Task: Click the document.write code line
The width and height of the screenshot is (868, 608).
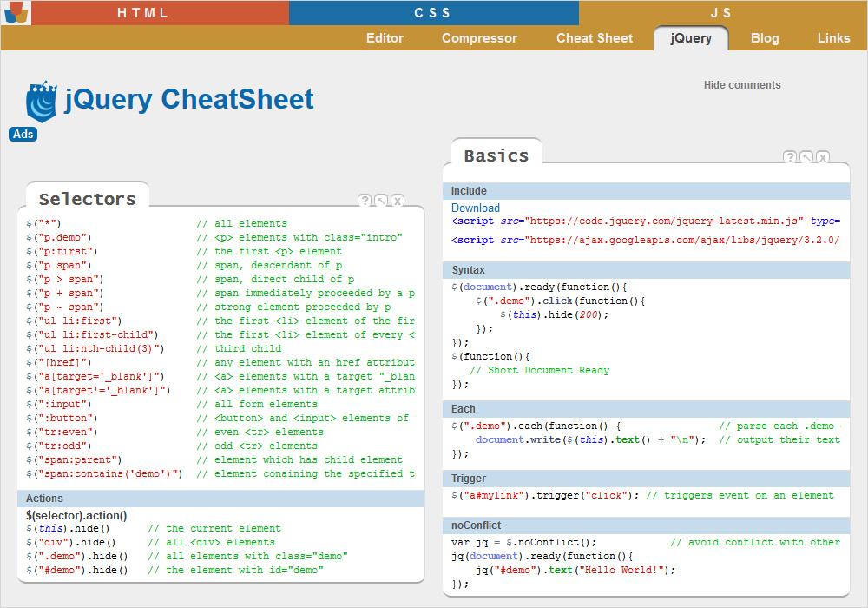Action: click(x=658, y=439)
